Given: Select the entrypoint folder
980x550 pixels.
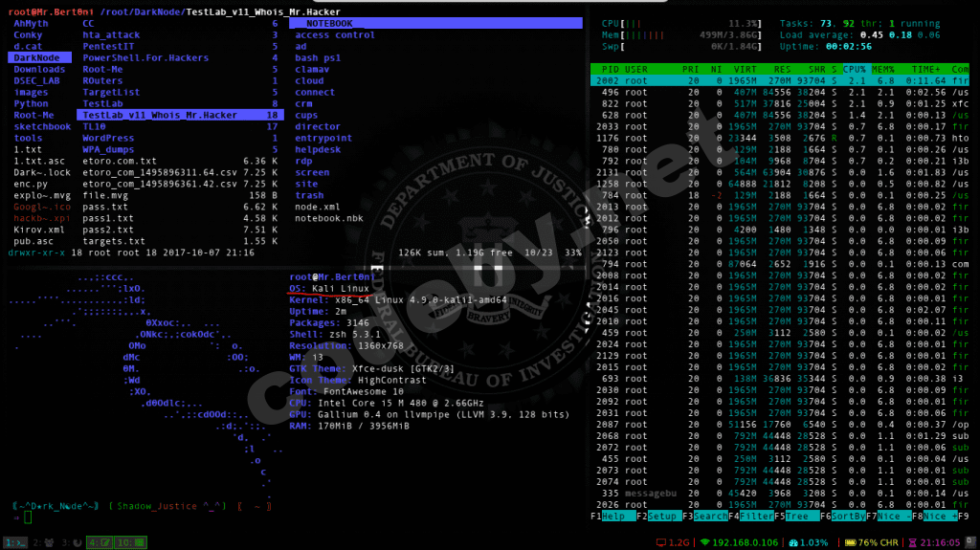Looking at the screenshot, I should point(323,138).
